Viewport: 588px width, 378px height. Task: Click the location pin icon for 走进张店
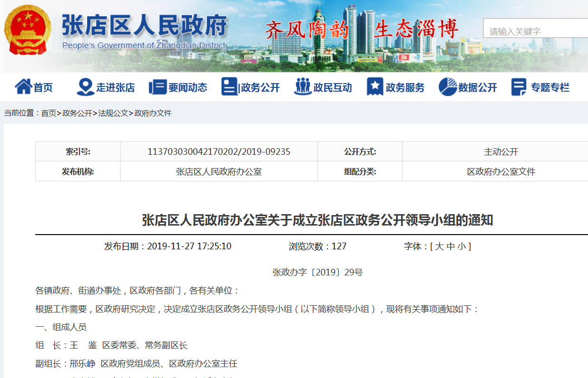tap(85, 87)
